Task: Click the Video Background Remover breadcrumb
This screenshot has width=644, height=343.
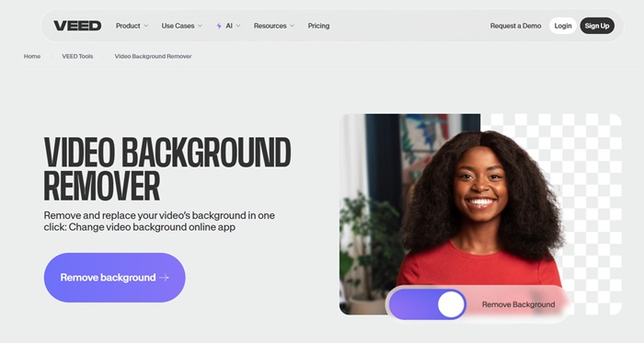Action: (x=154, y=56)
